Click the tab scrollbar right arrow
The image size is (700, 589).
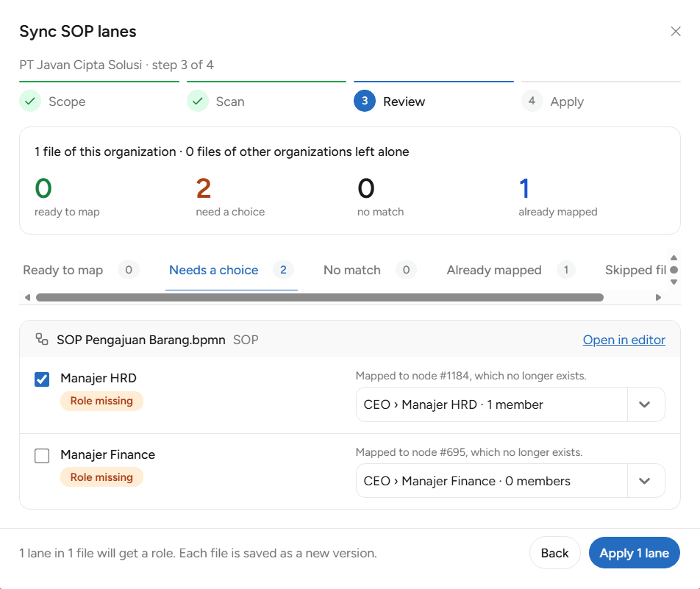tap(658, 297)
